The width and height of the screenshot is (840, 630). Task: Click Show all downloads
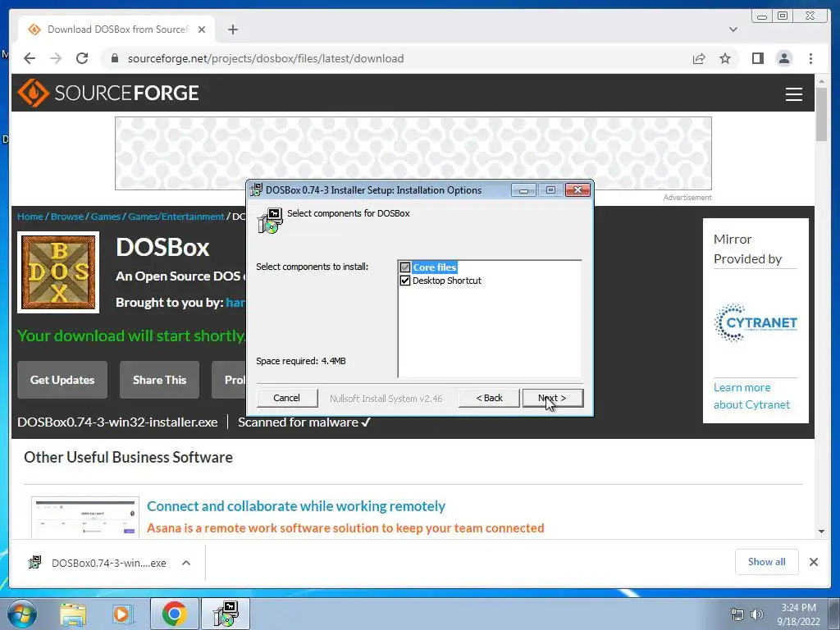(767, 562)
